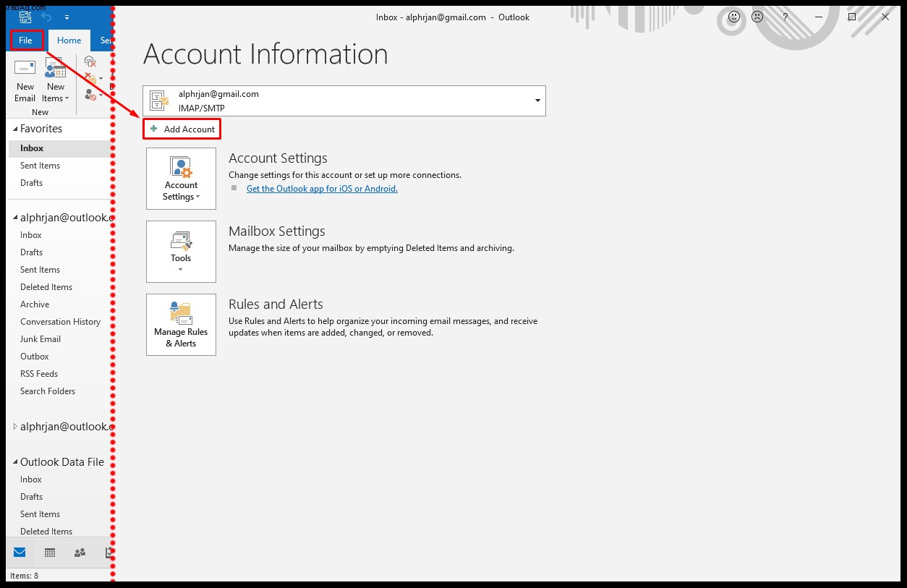This screenshot has width=907, height=588.
Task: Switch to the Home ribbon tab
Action: point(69,41)
